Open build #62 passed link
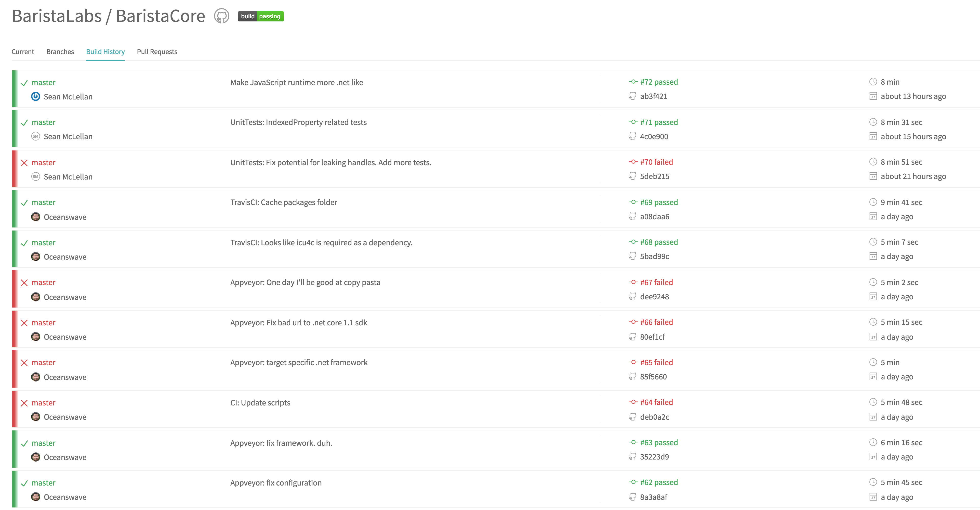The image size is (980, 510). tap(659, 483)
